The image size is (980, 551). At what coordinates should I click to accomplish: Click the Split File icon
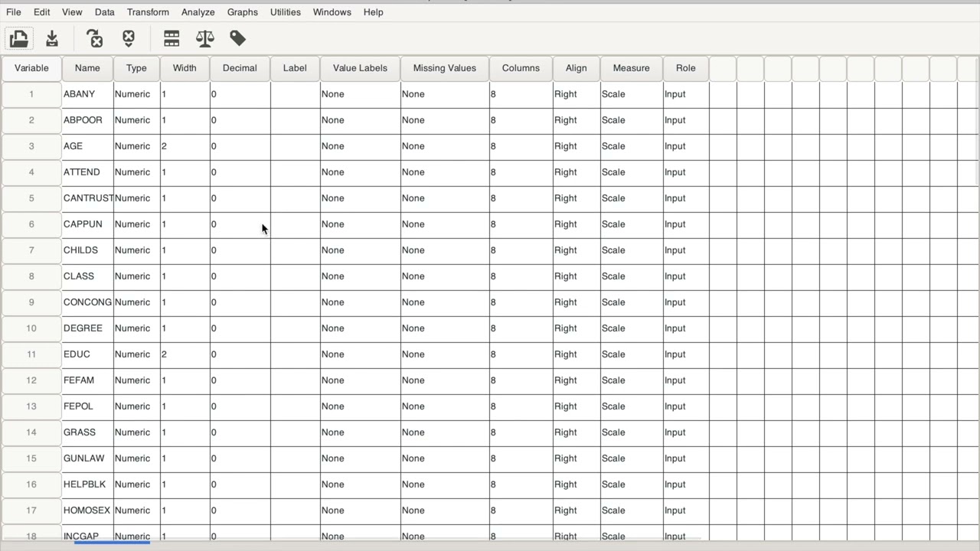(171, 38)
